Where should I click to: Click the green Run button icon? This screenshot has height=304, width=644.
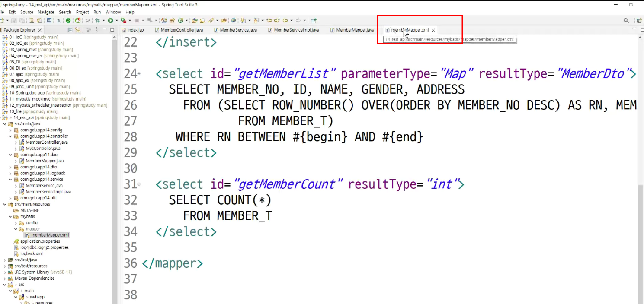(x=110, y=20)
